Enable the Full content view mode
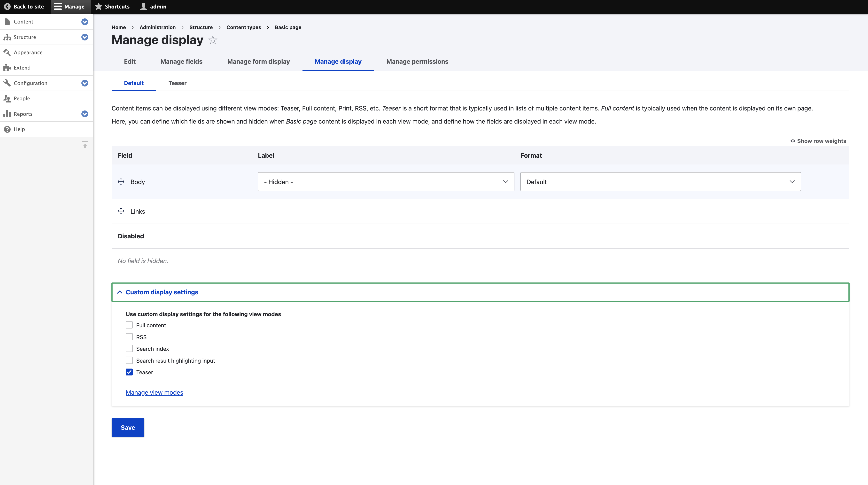 pyautogui.click(x=129, y=325)
